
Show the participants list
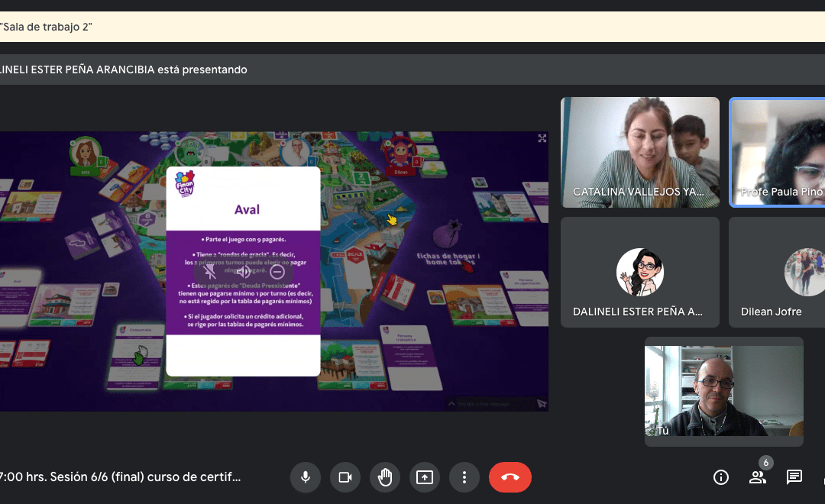tap(758, 477)
